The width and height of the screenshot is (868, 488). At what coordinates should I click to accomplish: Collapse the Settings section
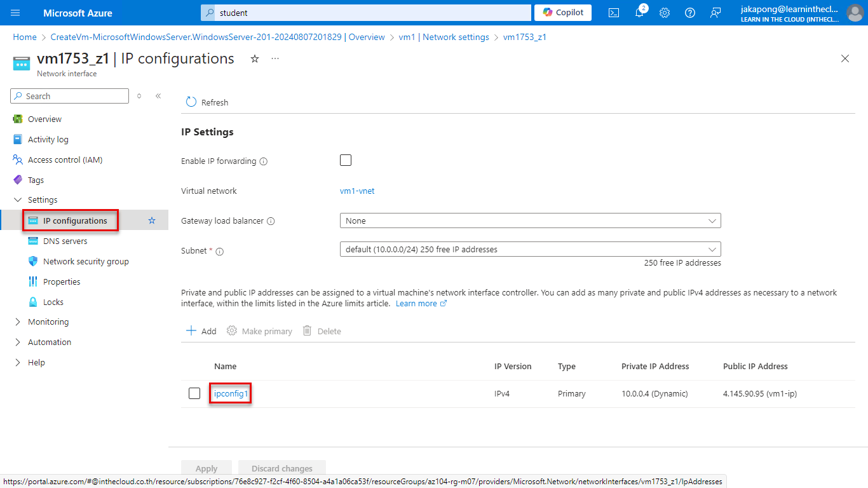coord(18,200)
